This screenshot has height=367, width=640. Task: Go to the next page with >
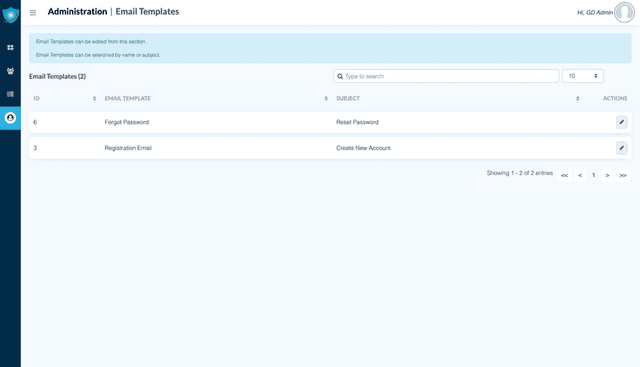coord(607,175)
